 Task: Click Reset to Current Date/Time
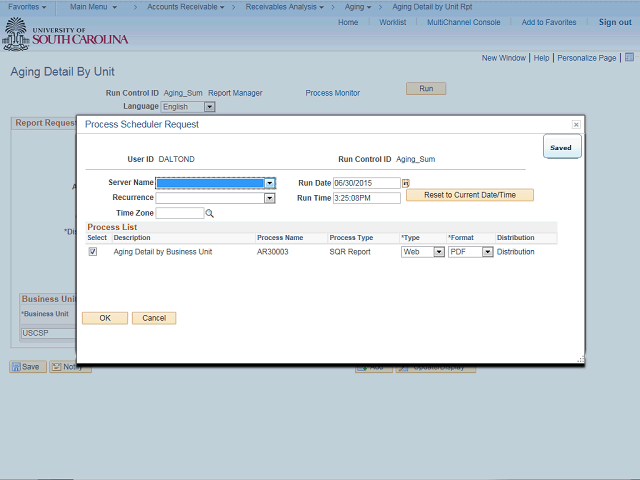tap(469, 195)
